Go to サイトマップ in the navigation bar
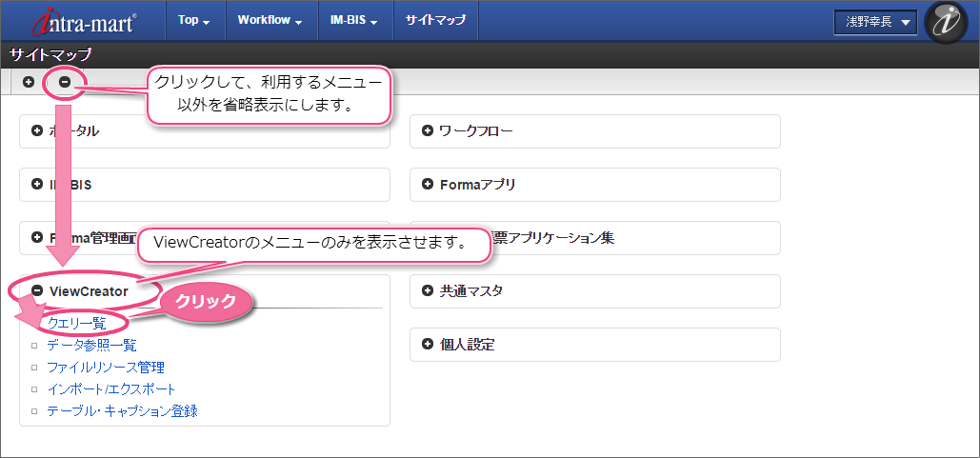Image resolution: width=980 pixels, height=458 pixels. point(435,20)
